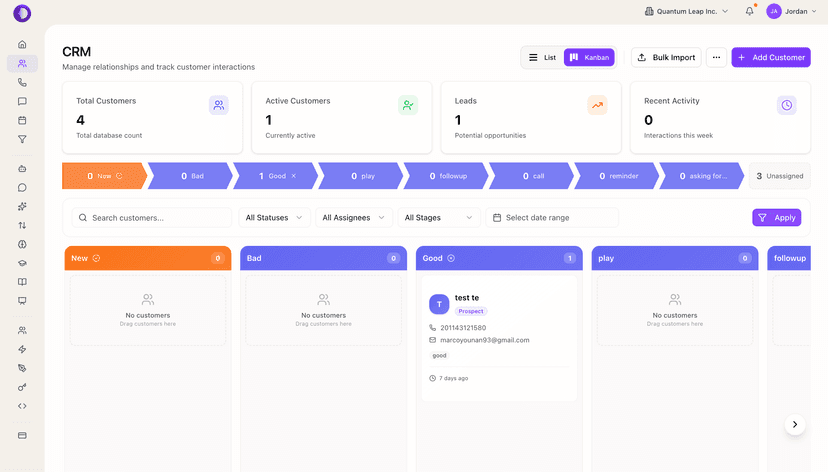This screenshot has width=828, height=472.
Task: Click the Bulk Import button
Action: pos(666,58)
